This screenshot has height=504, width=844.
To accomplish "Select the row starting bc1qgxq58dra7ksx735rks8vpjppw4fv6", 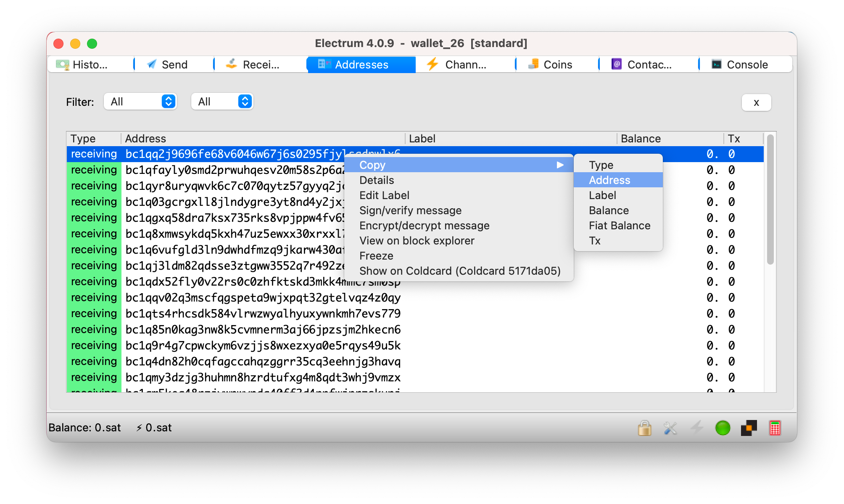I will [235, 218].
